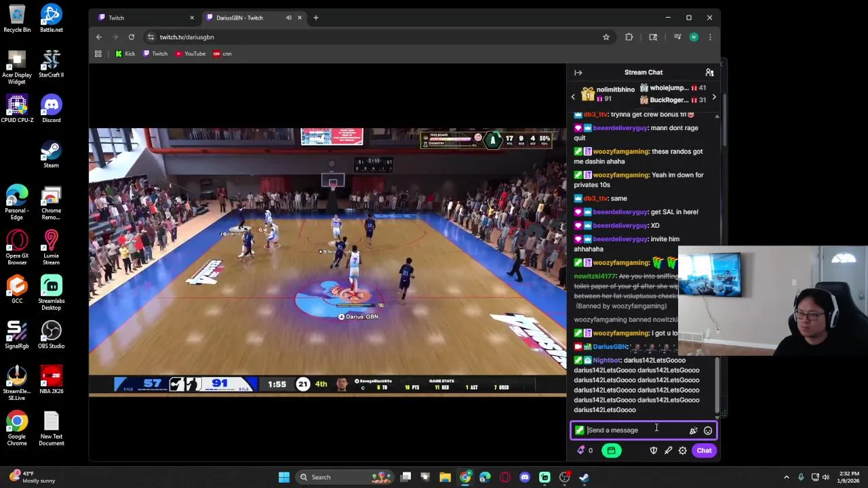Open Discord from the taskbar

point(525,477)
